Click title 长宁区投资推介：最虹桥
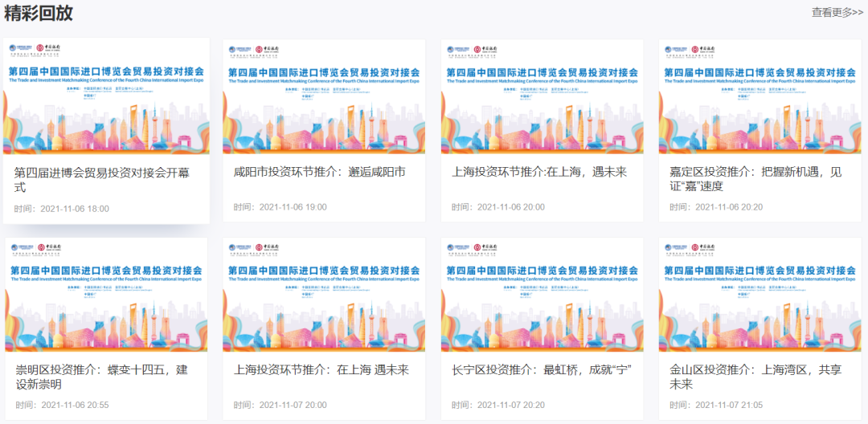Image resolution: width=868 pixels, height=424 pixels. [x=542, y=370]
